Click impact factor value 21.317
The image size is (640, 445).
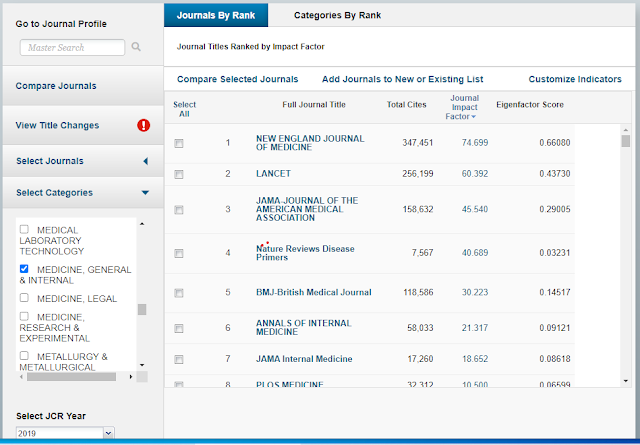pos(475,327)
